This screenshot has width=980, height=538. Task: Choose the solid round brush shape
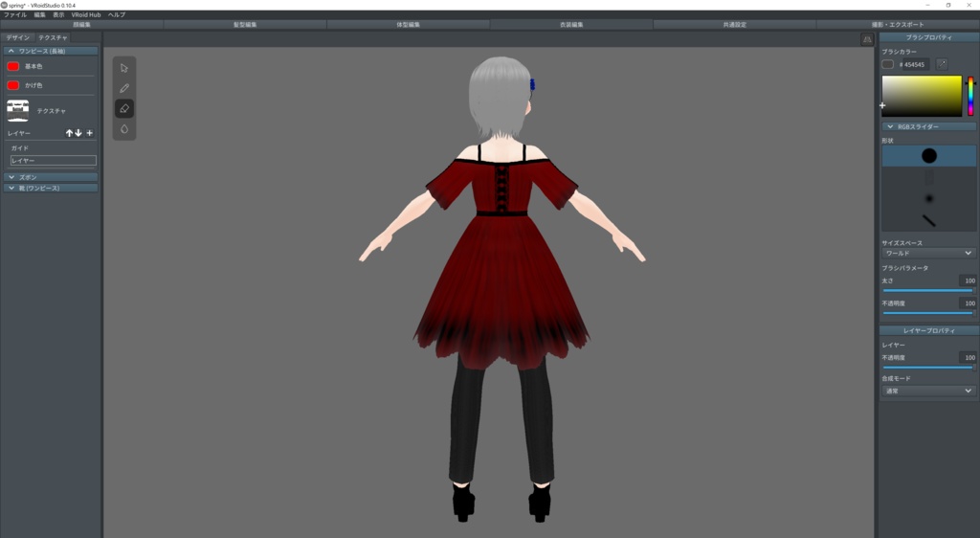(x=928, y=156)
